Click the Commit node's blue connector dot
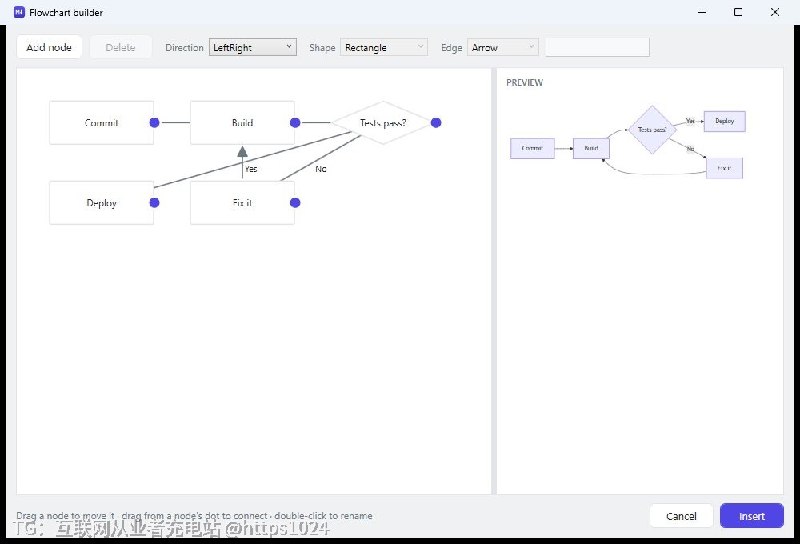The width and height of the screenshot is (800, 544). 154,122
